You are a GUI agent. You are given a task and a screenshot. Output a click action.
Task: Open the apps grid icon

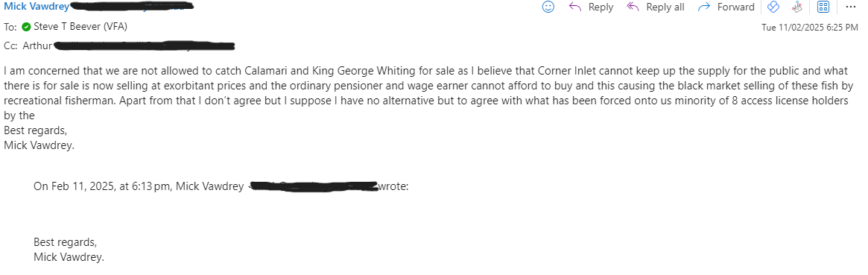823,7
